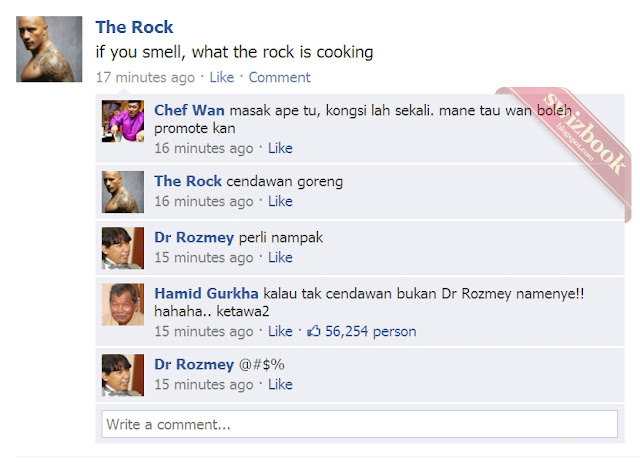The width and height of the screenshot is (640, 468).
Task: Click the thumbs-up icon on Hamid Gurkha's comment
Action: click(313, 331)
